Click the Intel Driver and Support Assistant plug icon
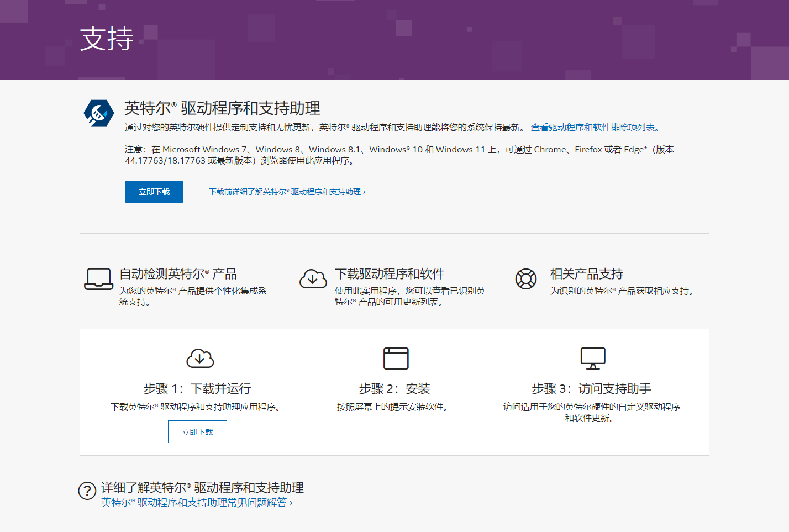789x532 pixels. tap(98, 113)
